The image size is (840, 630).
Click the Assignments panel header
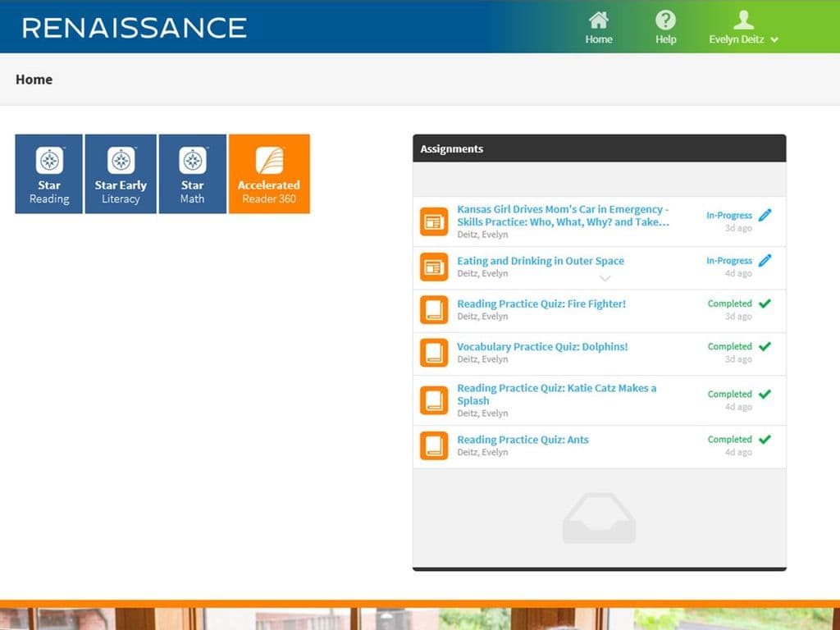click(452, 148)
